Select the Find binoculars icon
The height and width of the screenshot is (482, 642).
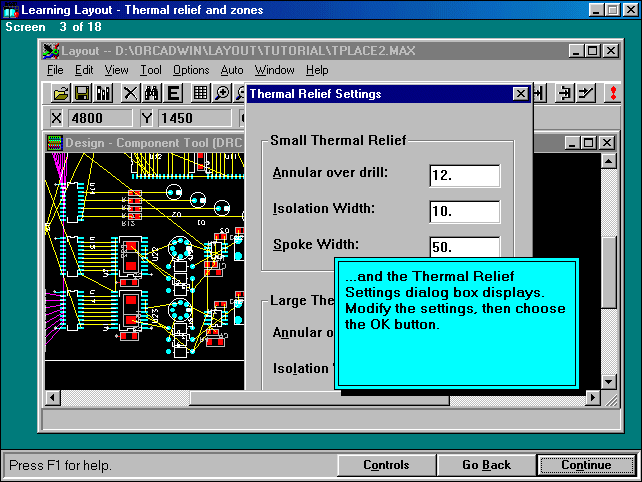[x=152, y=94]
